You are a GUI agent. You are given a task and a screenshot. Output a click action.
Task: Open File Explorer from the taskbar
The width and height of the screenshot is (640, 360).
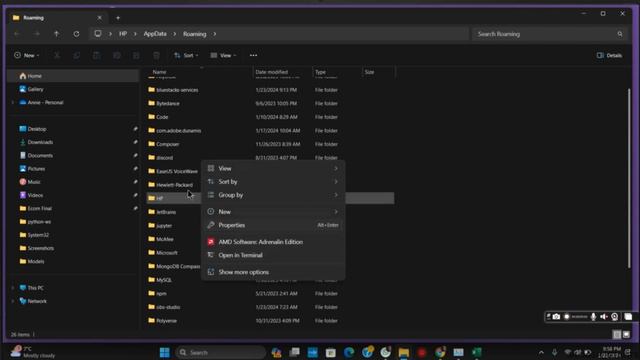click(x=404, y=352)
